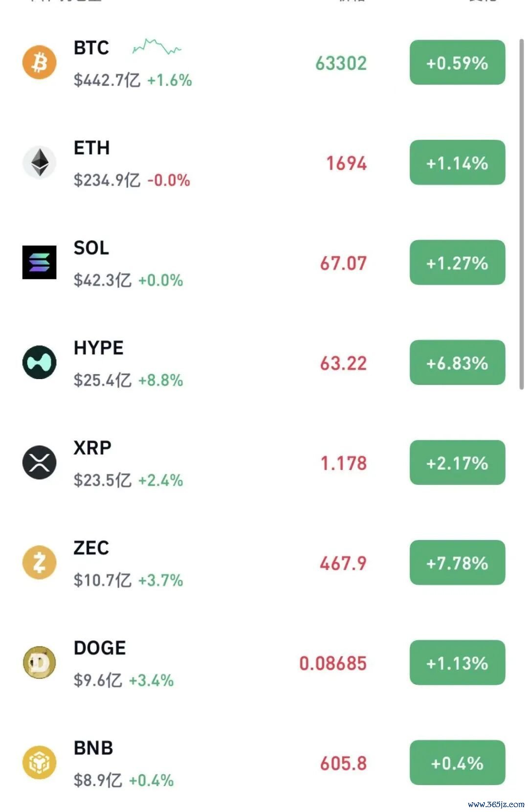This screenshot has height=812, width=528.
Task: Tap the BNB yellow cube icon
Action: pos(39,762)
